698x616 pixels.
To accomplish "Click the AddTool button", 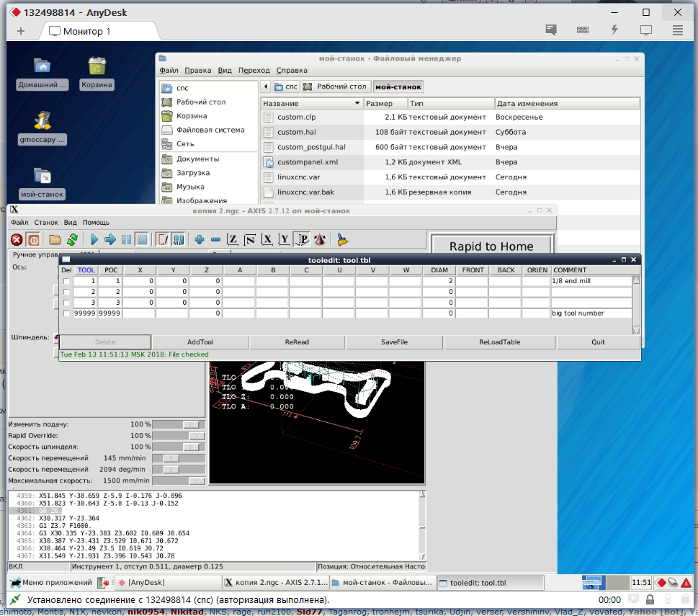I will [x=200, y=342].
